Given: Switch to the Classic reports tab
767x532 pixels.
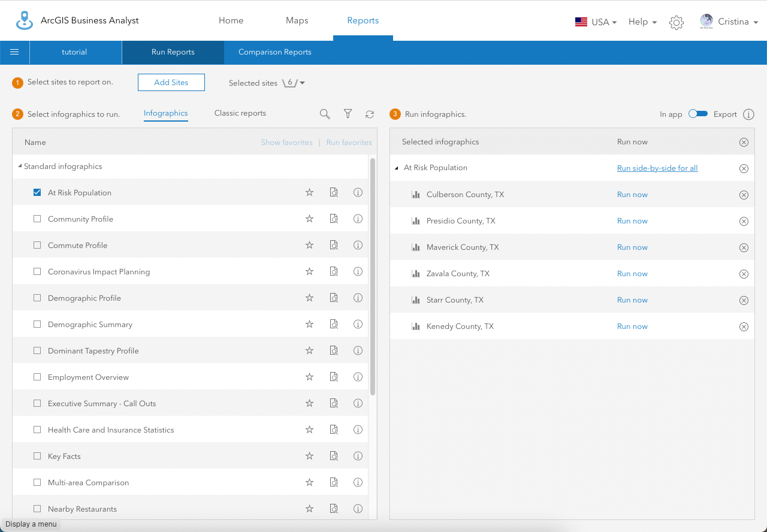Looking at the screenshot, I should point(240,113).
